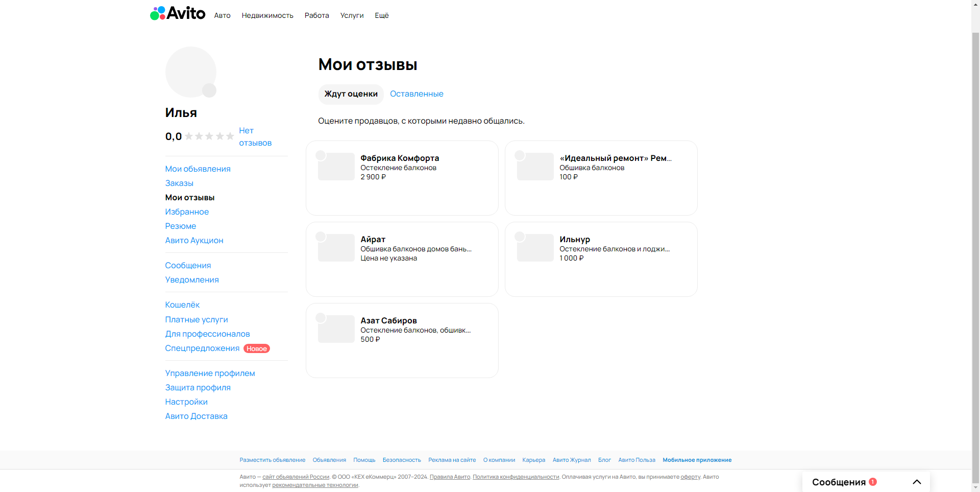980x492 pixels.
Task: Click Объявления in footer
Action: pyautogui.click(x=329, y=460)
